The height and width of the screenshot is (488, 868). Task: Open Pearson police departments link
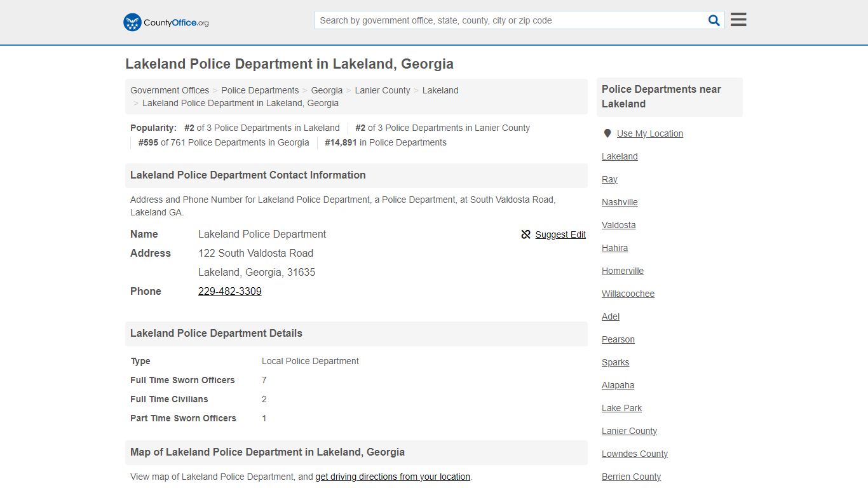click(618, 339)
